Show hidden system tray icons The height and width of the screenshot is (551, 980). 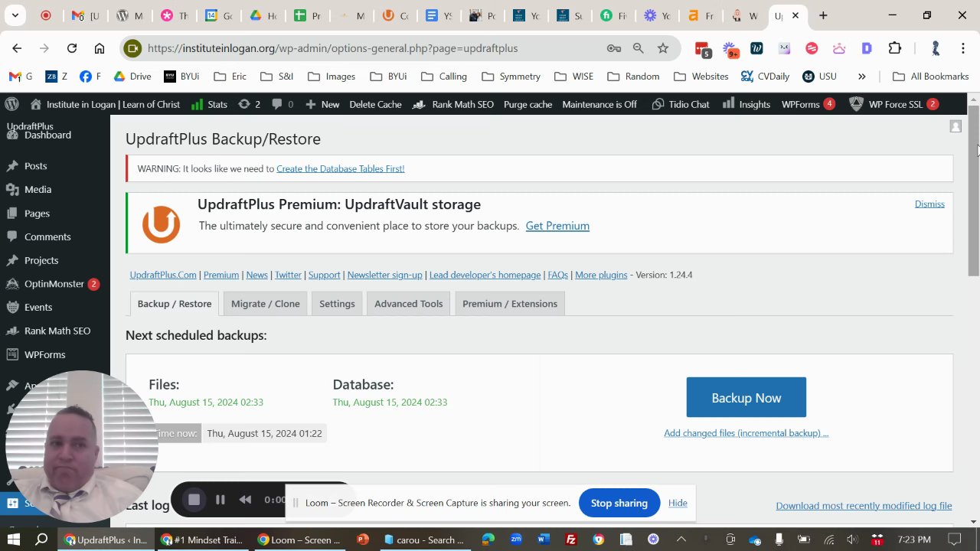click(x=681, y=540)
